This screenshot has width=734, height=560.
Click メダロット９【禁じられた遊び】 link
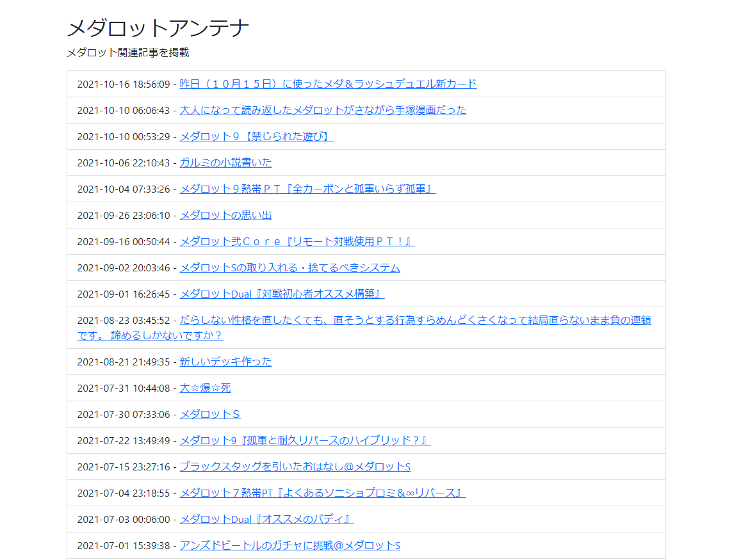pyautogui.click(x=256, y=136)
